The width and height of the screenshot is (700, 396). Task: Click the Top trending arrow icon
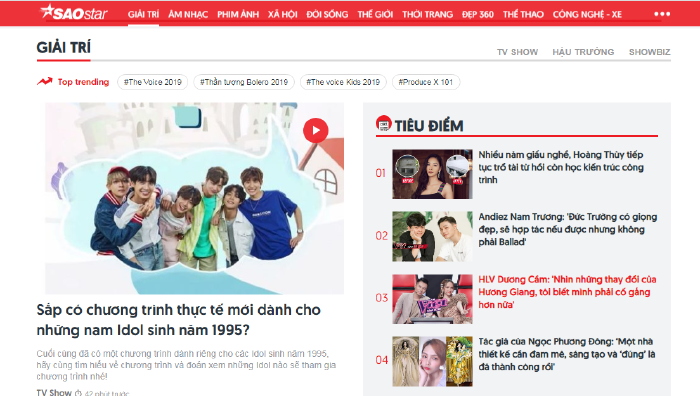tap(45, 81)
